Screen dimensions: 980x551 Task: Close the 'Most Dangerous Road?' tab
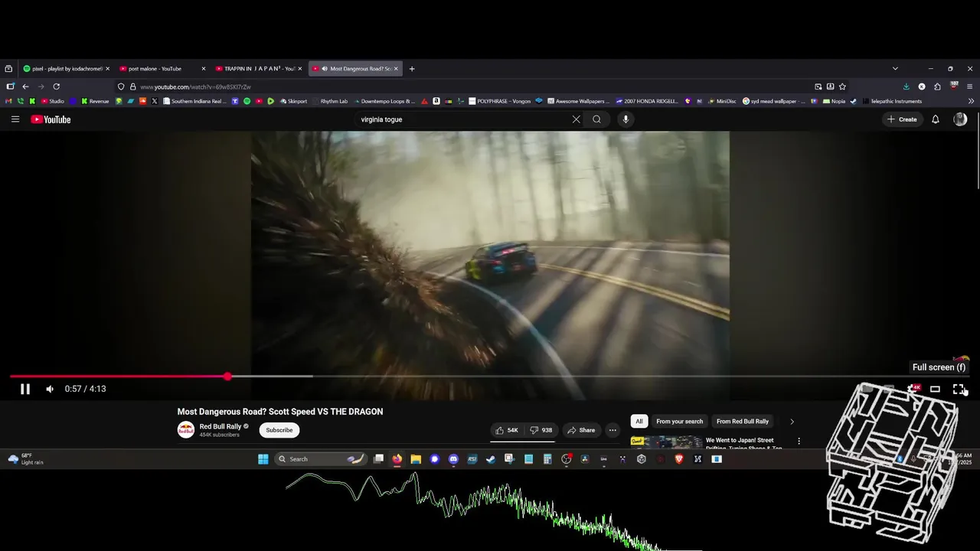[396, 69]
